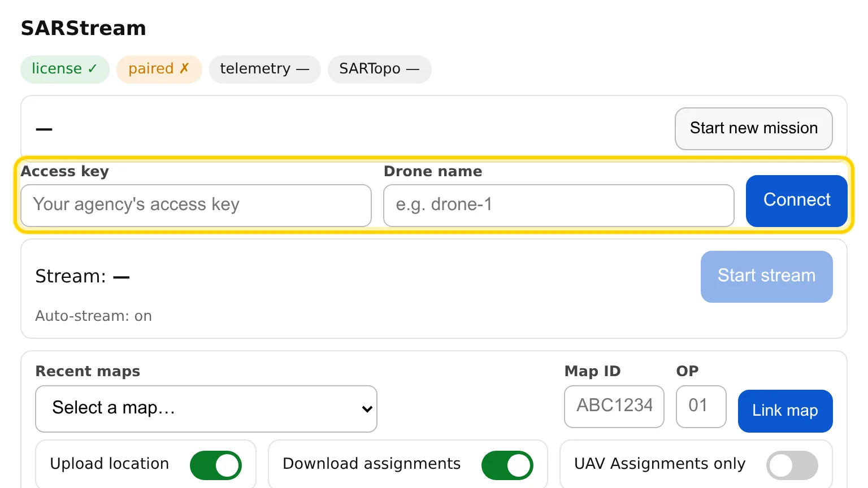This screenshot has height=488, width=868.
Task: Click the SARStream heading
Action: [84, 28]
